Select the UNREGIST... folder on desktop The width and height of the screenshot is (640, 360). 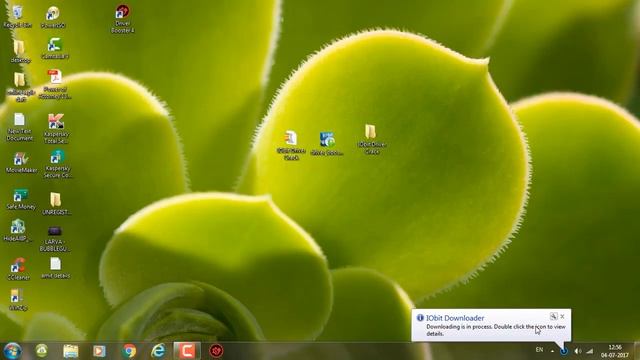[x=56, y=204]
